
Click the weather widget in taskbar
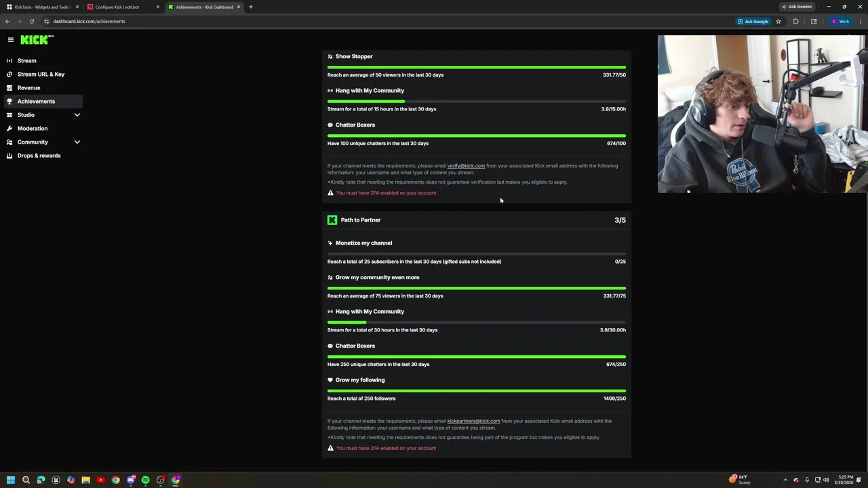coord(740,480)
